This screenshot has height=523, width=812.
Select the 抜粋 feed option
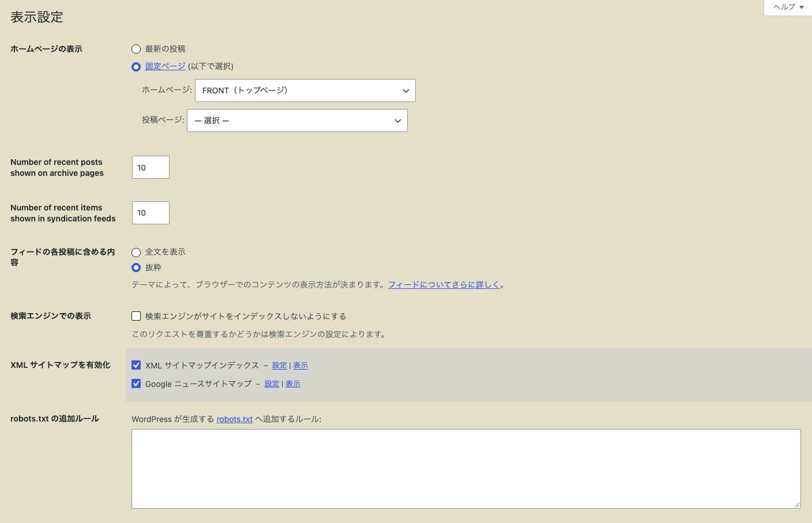click(x=136, y=268)
